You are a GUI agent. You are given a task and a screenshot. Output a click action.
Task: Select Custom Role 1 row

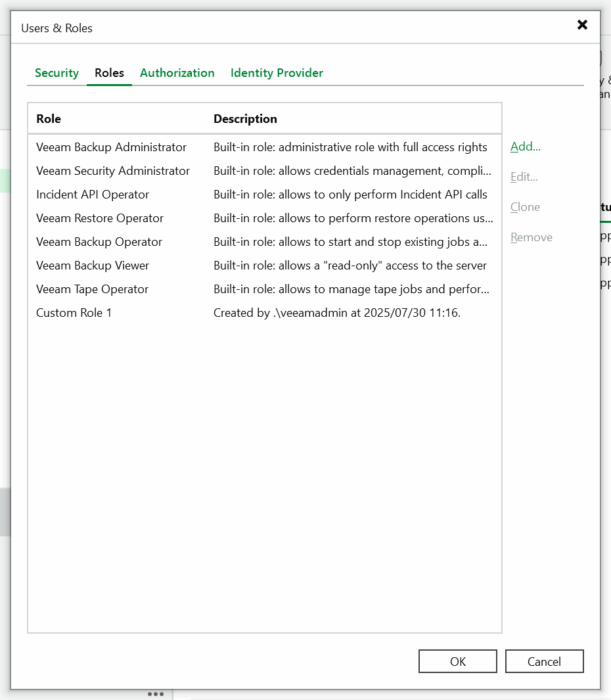tap(265, 313)
